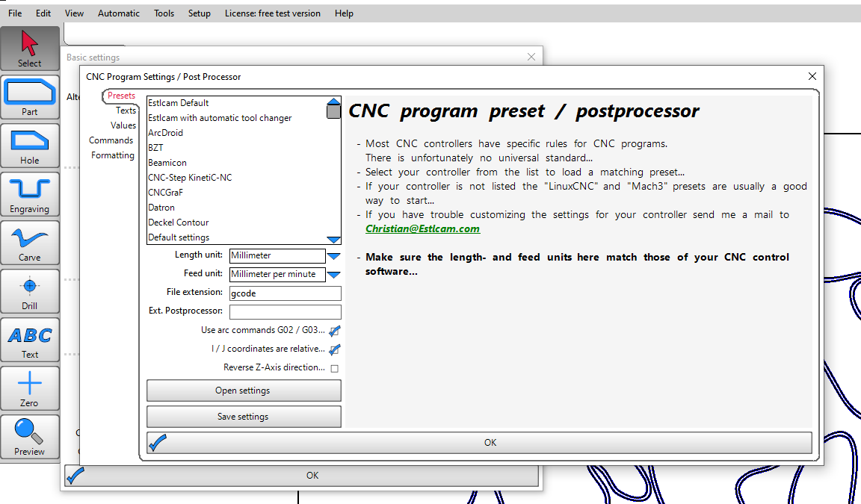
Task: Open the Feed unit dropdown arrow
Action: coord(333,275)
